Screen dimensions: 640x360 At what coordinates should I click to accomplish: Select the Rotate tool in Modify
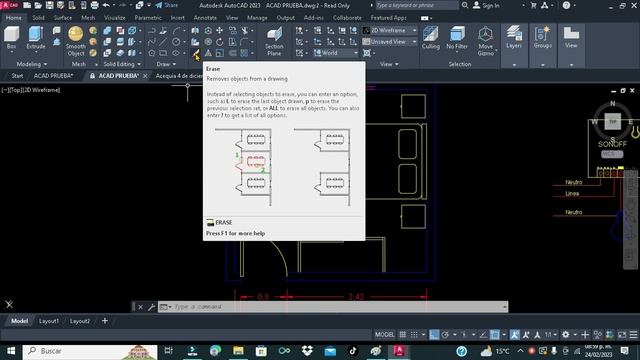tap(220, 42)
